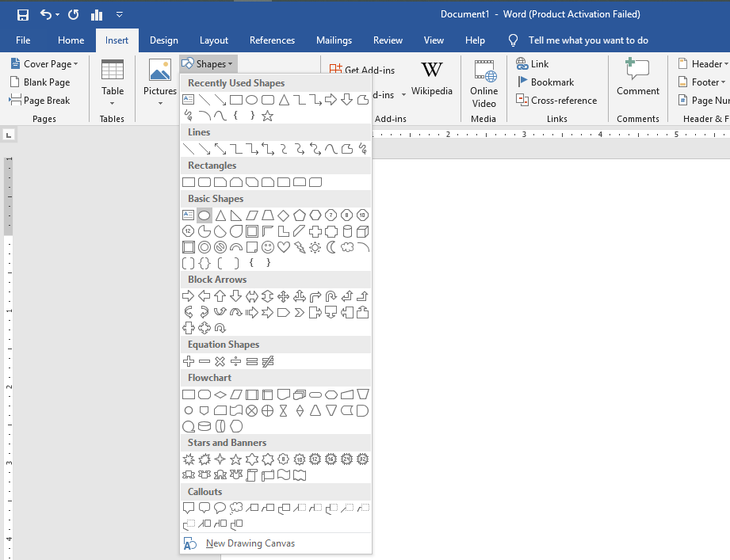Click the Save icon in Quick Access toolbar
The width and height of the screenshot is (730, 560).
tap(22, 15)
